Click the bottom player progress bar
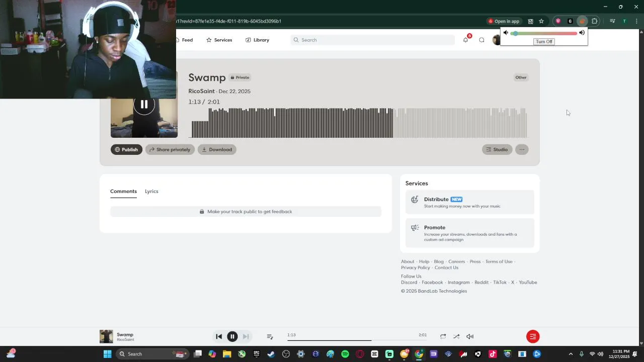The width and height of the screenshot is (644, 362). coord(357,340)
